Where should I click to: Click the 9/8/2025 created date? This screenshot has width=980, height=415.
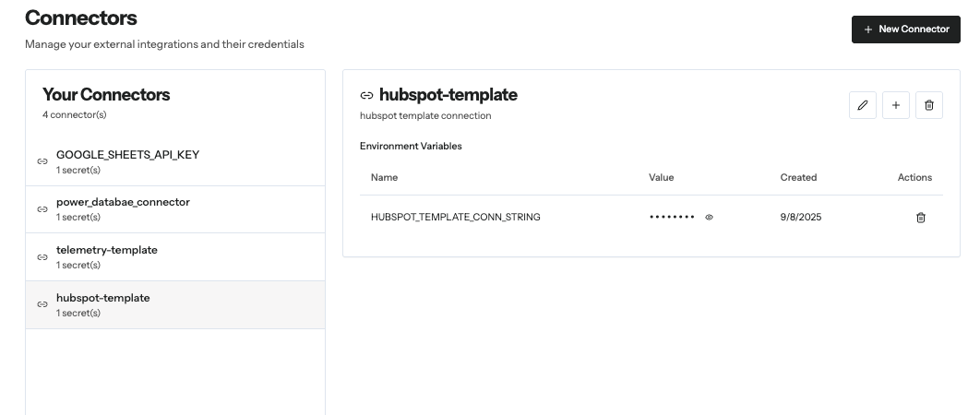801,217
